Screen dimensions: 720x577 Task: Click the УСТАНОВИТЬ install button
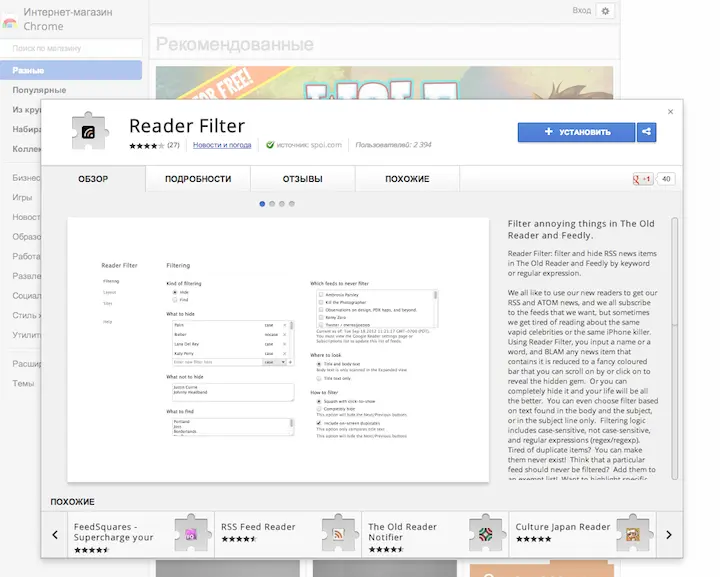[576, 132]
